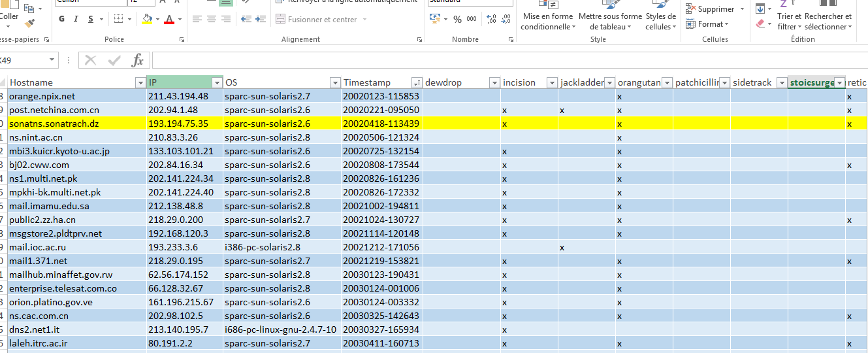Screen dimensions: 868x353
Task: Increase indent
Action: tap(259, 19)
